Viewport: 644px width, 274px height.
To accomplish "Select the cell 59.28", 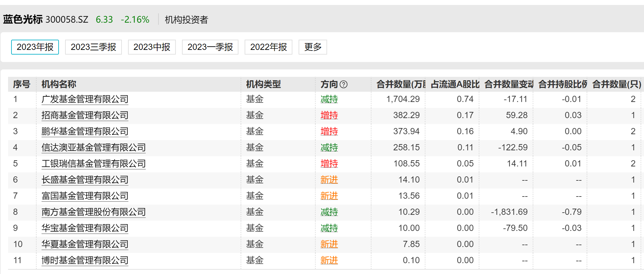I will pos(517,115).
